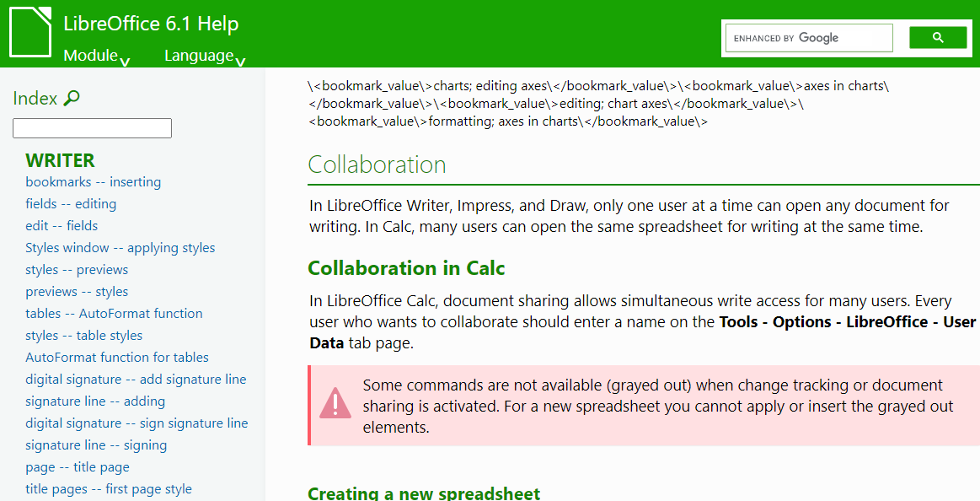
Task: Open 'bookmarks -- inserting' index entry
Action: (x=94, y=182)
